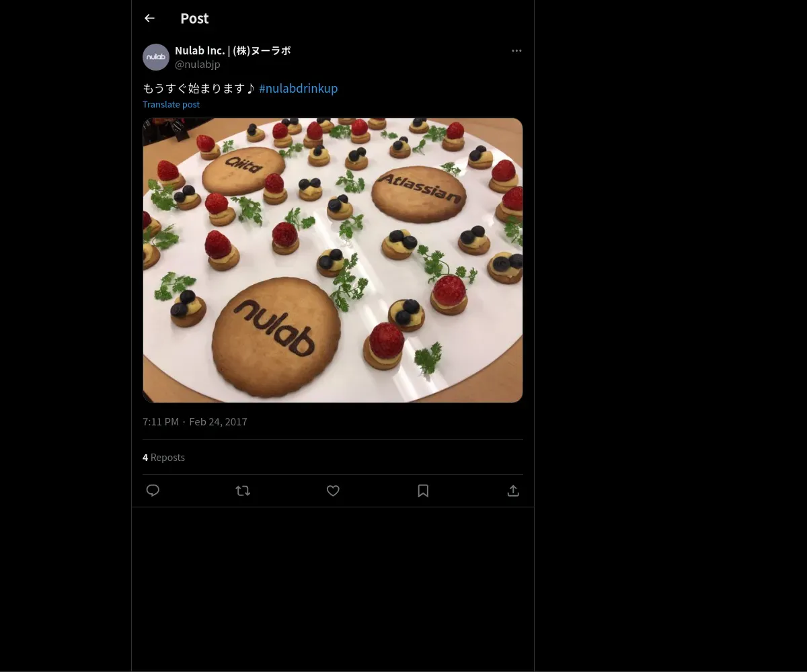This screenshot has width=807, height=672.
Task: Go back using the left arrow icon
Action: pos(149,19)
